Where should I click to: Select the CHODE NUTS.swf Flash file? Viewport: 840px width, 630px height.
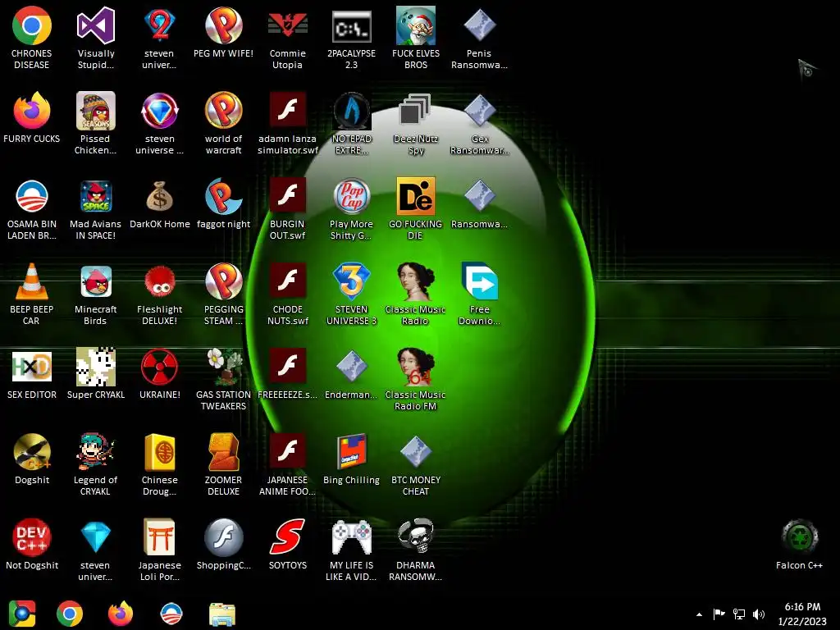tap(288, 281)
